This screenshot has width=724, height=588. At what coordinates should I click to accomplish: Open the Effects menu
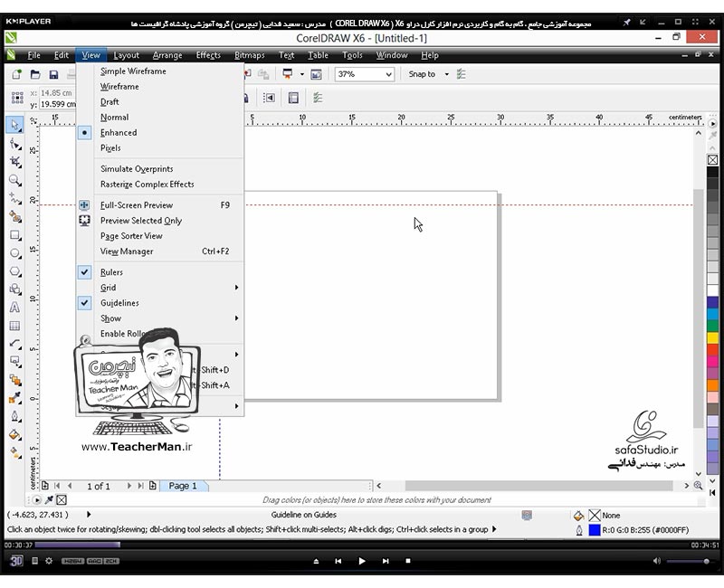208,55
